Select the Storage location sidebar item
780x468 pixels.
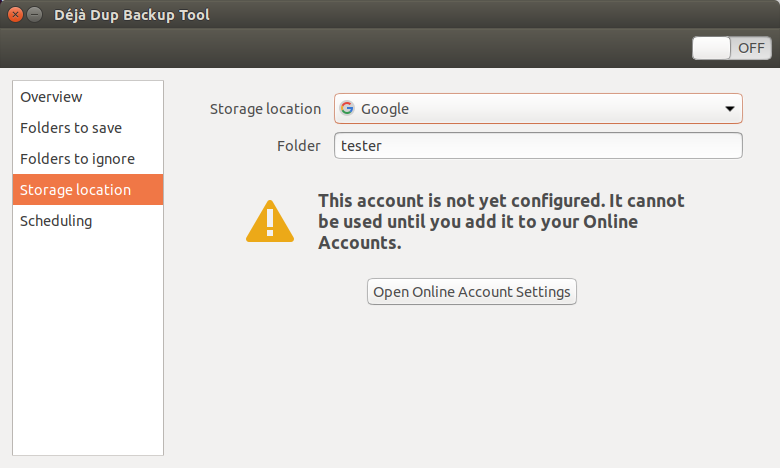(x=88, y=189)
